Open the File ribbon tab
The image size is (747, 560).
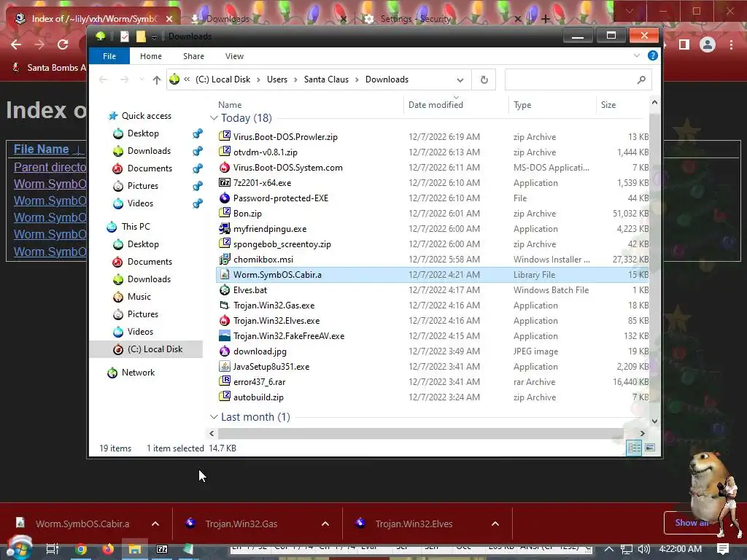point(109,56)
